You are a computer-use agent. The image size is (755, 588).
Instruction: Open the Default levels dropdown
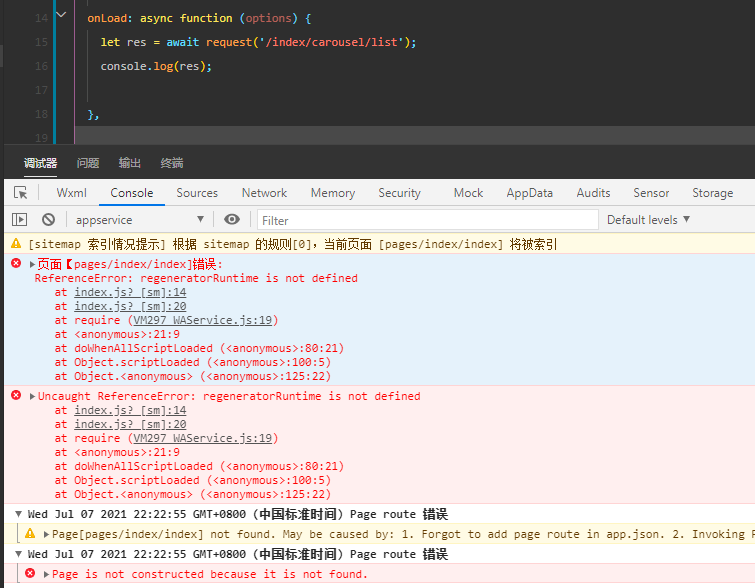pyautogui.click(x=648, y=219)
